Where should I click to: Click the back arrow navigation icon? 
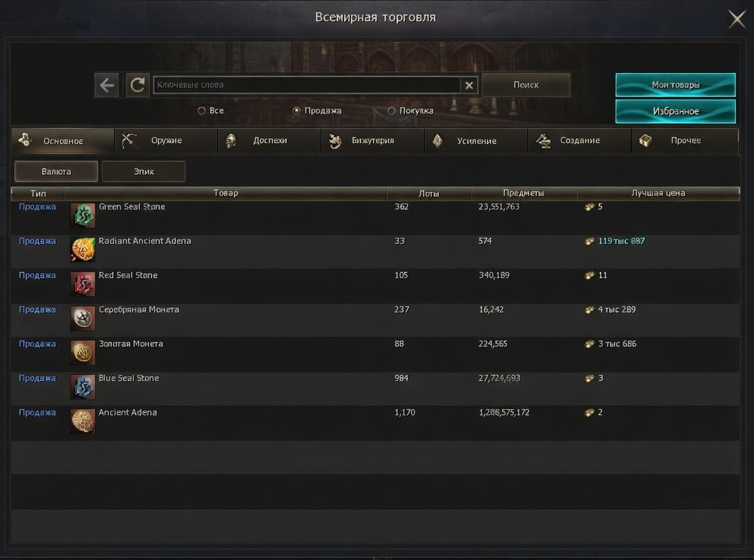coord(107,85)
